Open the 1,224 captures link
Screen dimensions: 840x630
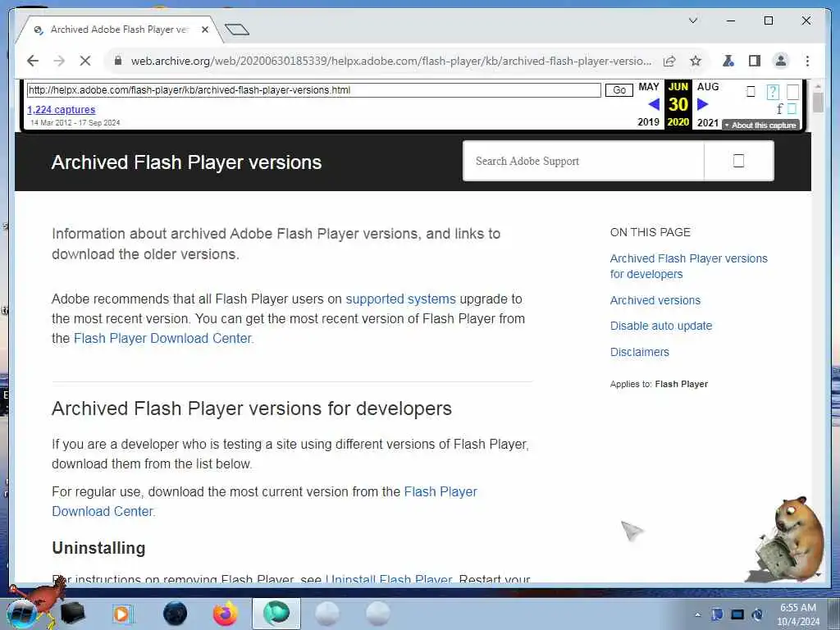click(61, 109)
